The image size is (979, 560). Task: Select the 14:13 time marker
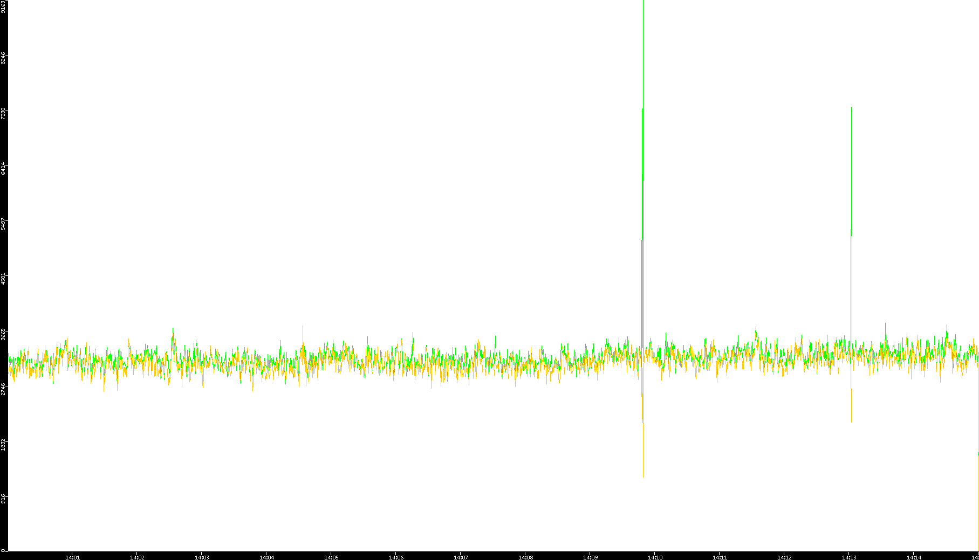pyautogui.click(x=849, y=557)
